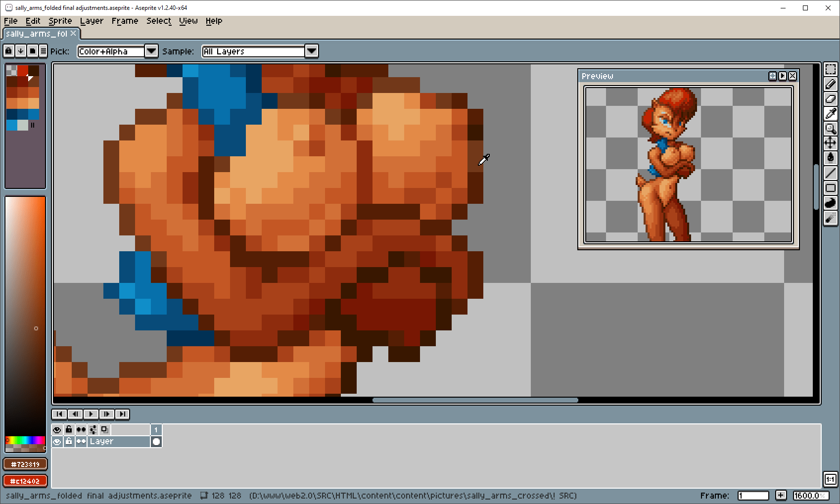Pick the bright red palette swatch
Viewport: 840px width, 504px height.
(23, 71)
